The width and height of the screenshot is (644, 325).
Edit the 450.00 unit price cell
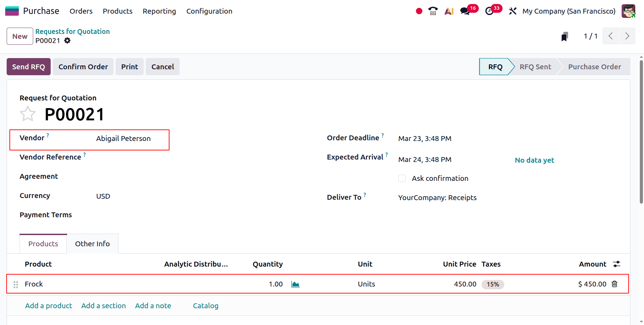[465, 284]
